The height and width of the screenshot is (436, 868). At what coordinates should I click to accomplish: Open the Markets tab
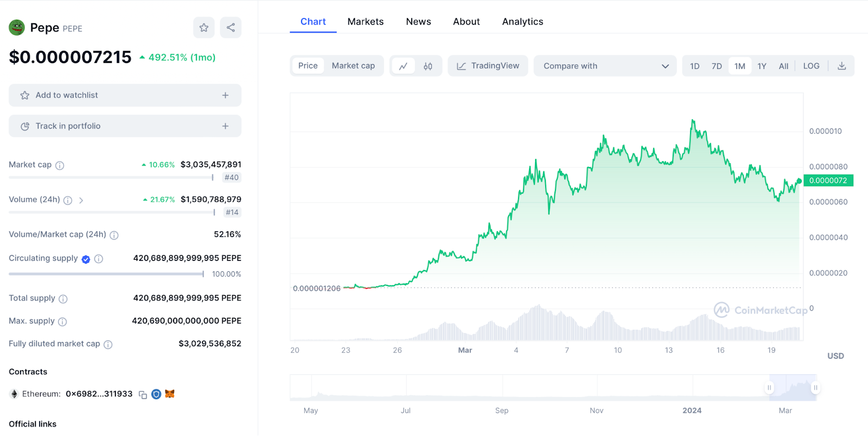365,22
